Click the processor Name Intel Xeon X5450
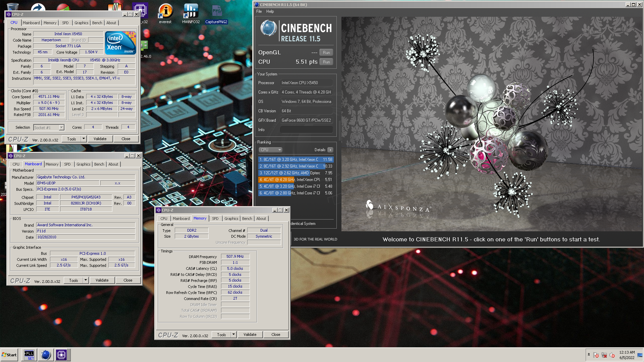This screenshot has width=644, height=362. coord(68,34)
